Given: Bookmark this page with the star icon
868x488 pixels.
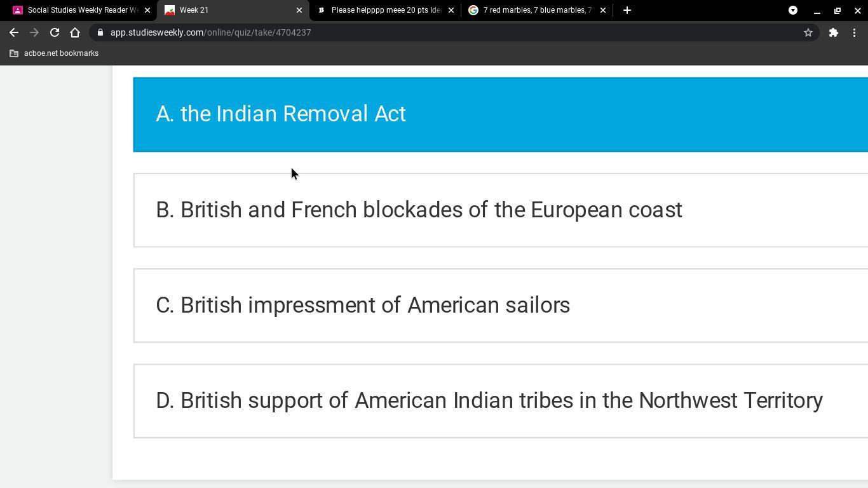Looking at the screenshot, I should coord(808,32).
